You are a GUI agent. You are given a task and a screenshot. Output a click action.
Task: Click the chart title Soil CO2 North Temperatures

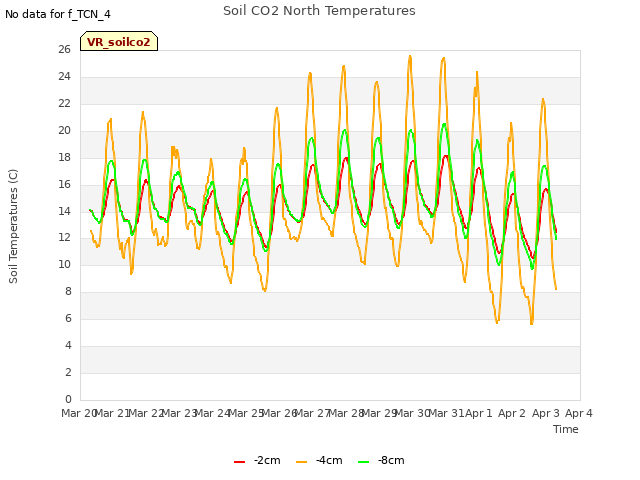[319, 11]
